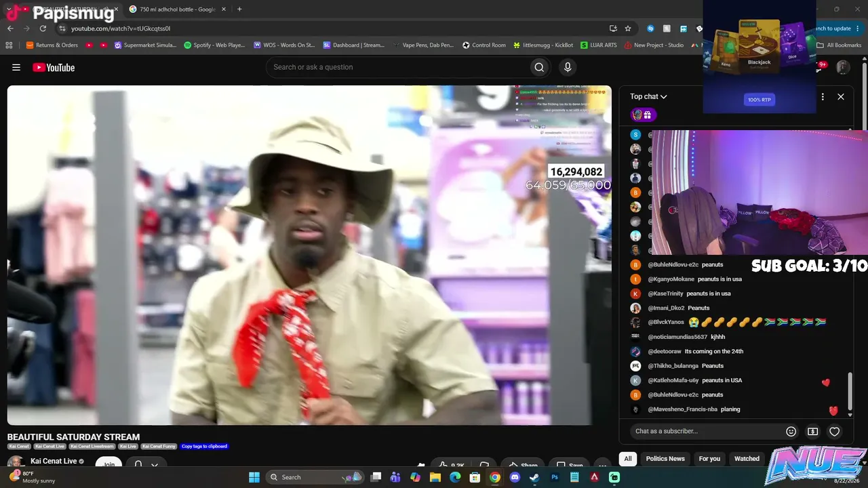868x488 pixels.
Task: Click the address bar URL
Action: point(121,28)
